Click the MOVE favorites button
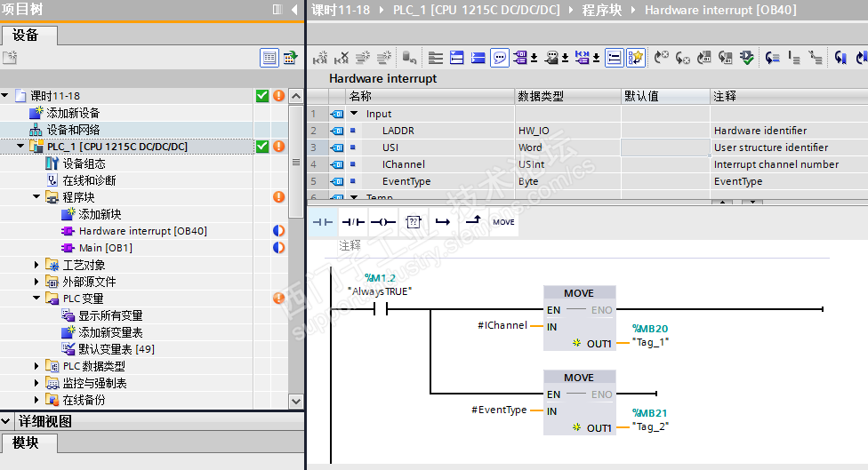Screen dimensions: 868x470 pyautogui.click(x=503, y=222)
